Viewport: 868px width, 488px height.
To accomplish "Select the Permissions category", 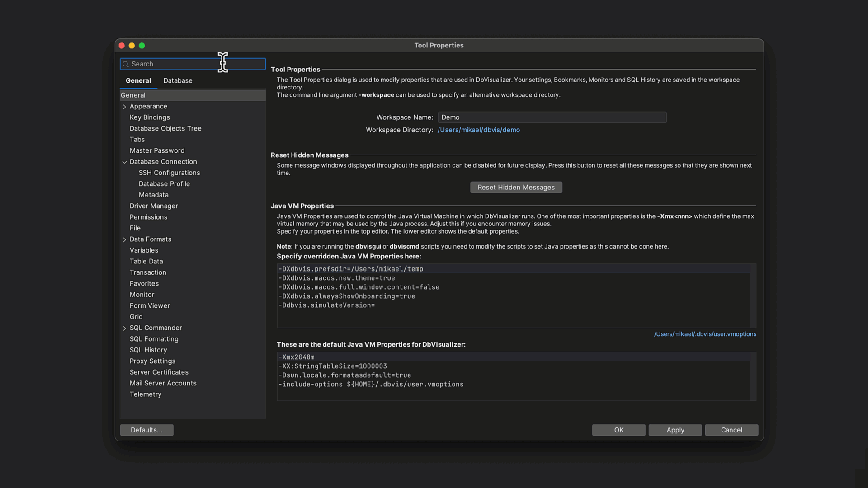I will click(148, 217).
